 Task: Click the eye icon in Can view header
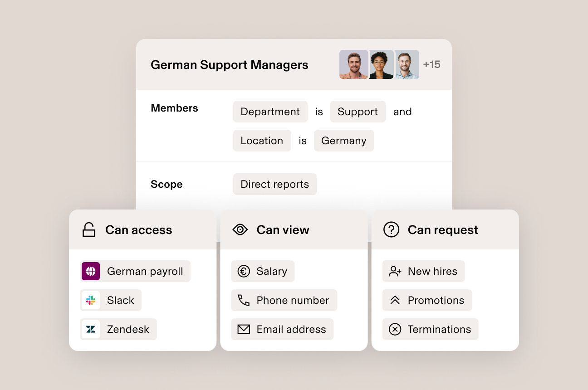pyautogui.click(x=240, y=230)
